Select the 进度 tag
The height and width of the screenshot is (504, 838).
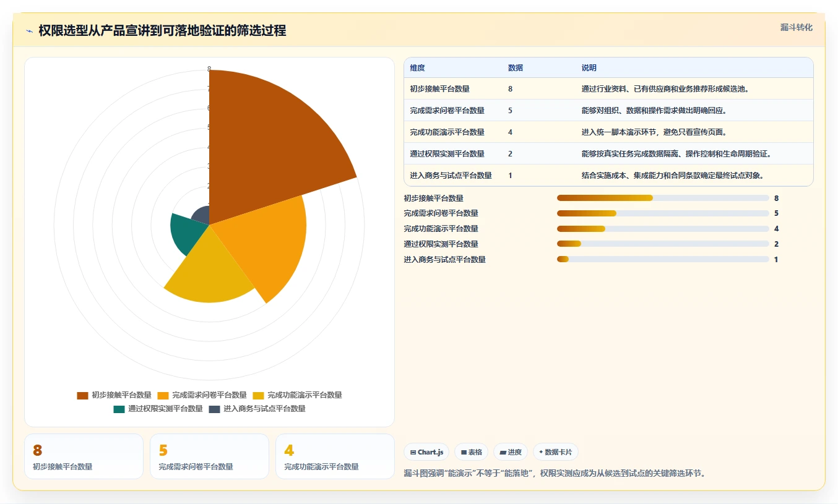(x=511, y=452)
